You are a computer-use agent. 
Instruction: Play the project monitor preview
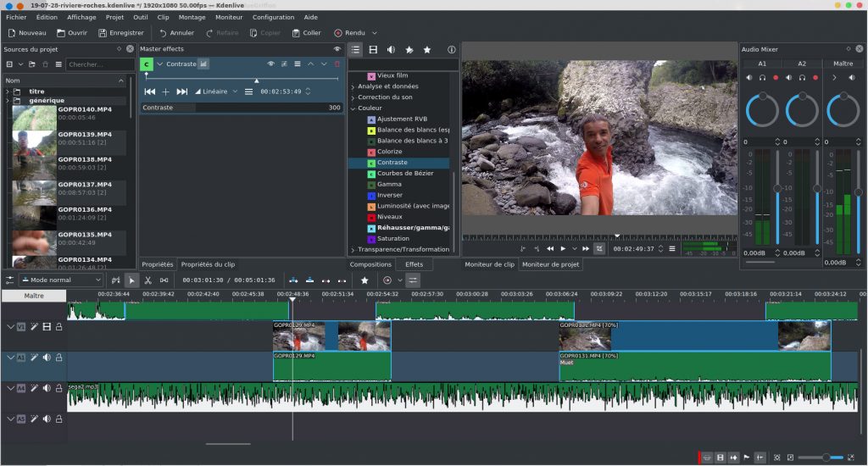click(563, 249)
